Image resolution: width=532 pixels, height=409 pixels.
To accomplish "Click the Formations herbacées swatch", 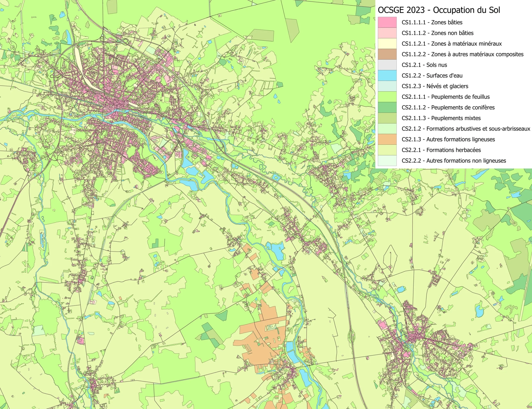I will pyautogui.click(x=387, y=150).
